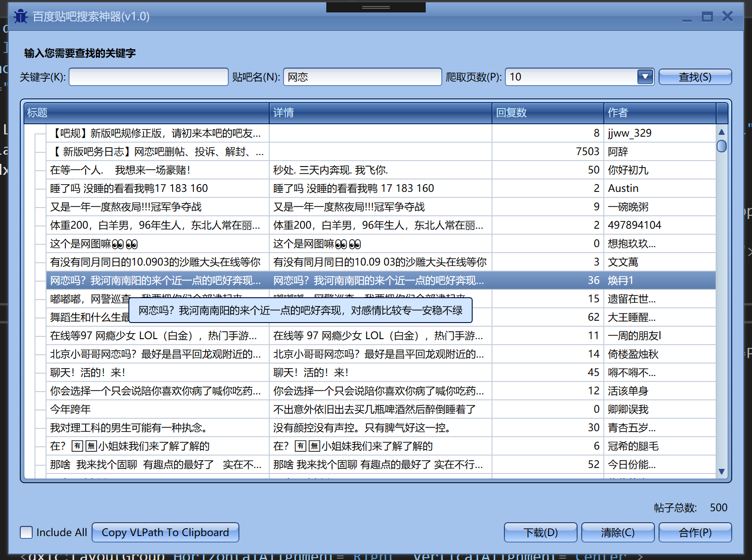752x560 pixels.
Task: Open the 爬取页数 dropdown arrow
Action: (x=645, y=77)
